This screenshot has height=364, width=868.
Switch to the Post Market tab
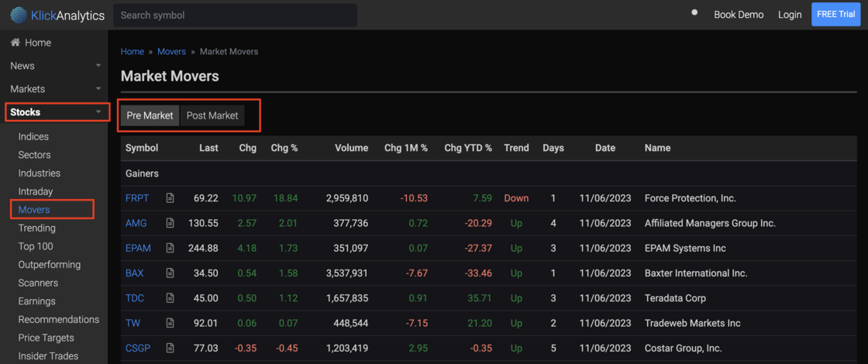click(212, 115)
